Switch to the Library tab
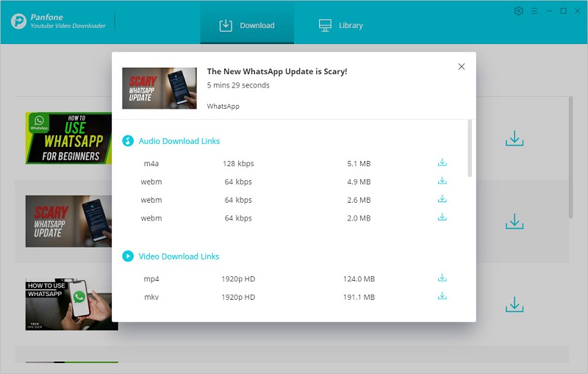This screenshot has height=374, width=588. click(x=341, y=25)
